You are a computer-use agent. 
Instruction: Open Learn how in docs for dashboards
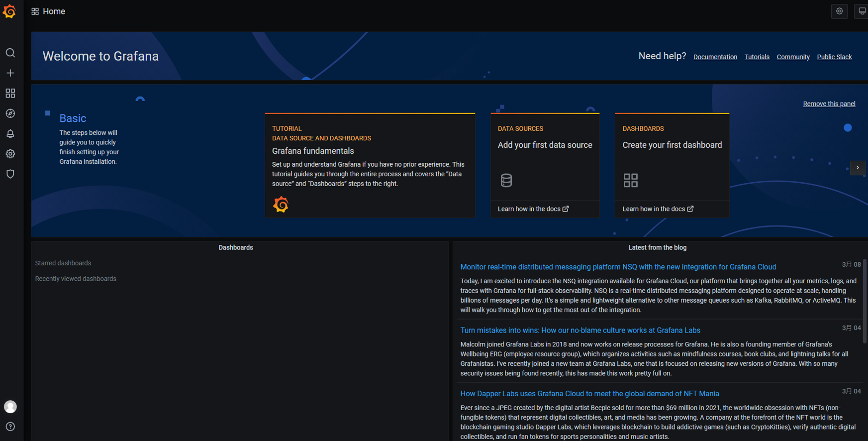coord(658,209)
